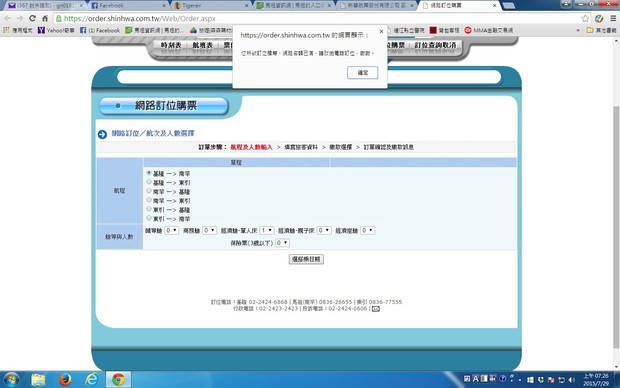Click the browser forward arrow
Screen dimensions: 620x388
coord(20,18)
